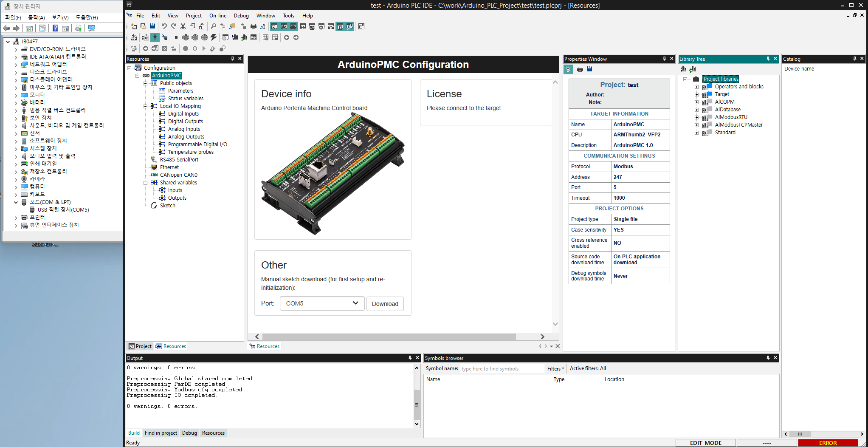Select RS485 SerialPort tree item
868x447 pixels.
click(179, 160)
